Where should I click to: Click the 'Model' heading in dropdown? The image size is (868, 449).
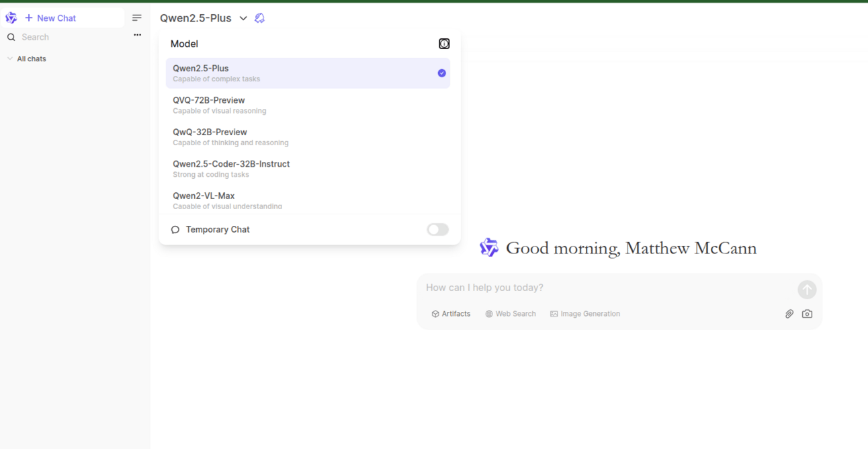click(x=184, y=44)
